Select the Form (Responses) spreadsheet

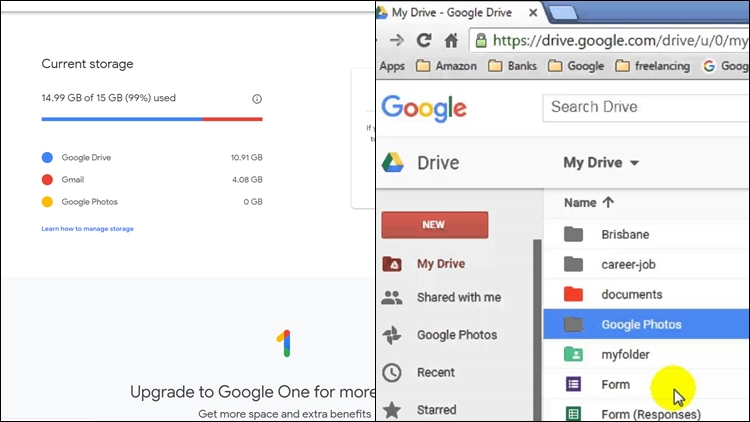coord(646,413)
